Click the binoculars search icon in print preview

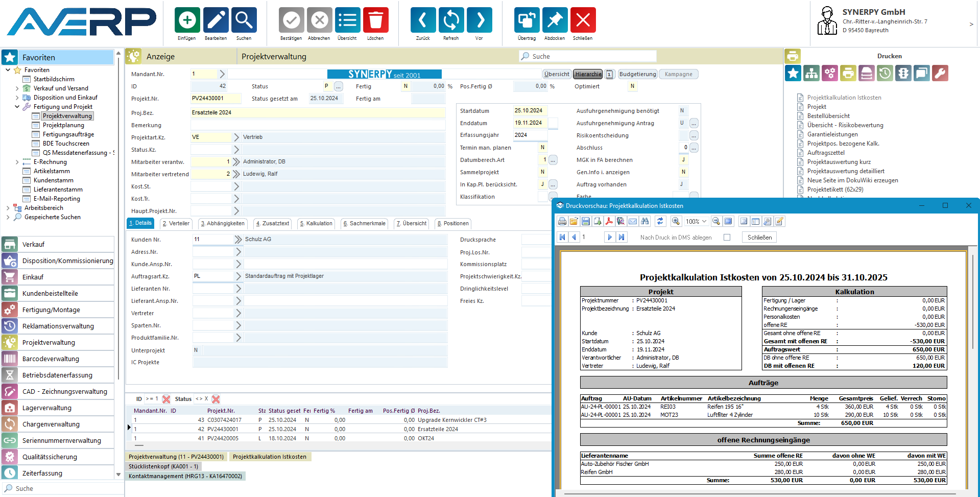pyautogui.click(x=645, y=221)
